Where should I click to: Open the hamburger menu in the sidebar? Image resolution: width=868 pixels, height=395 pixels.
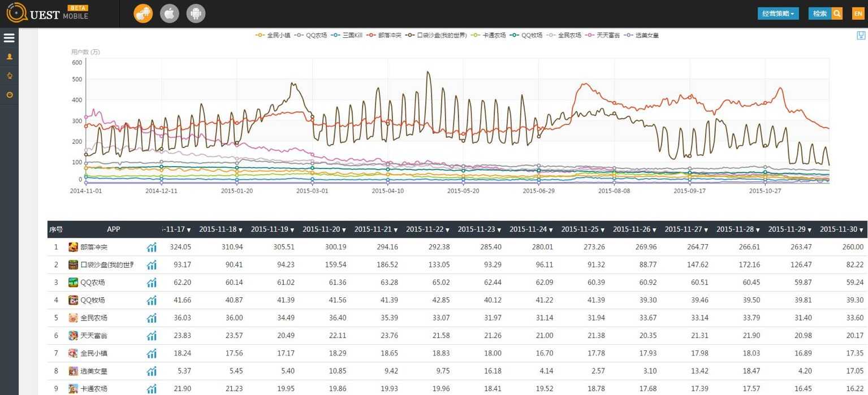click(x=9, y=38)
